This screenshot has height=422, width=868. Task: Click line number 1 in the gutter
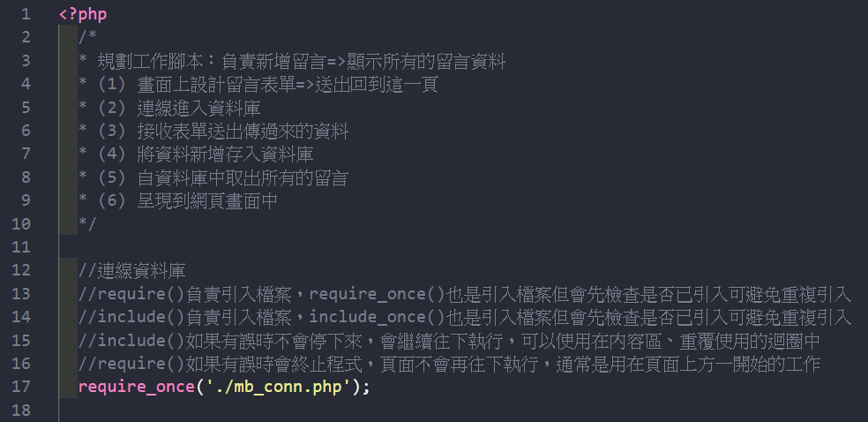[26, 13]
